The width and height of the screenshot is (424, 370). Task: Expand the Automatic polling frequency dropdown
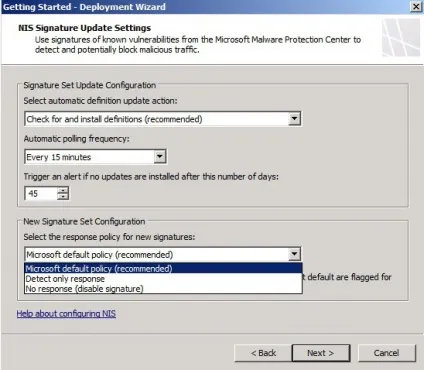[160, 157]
